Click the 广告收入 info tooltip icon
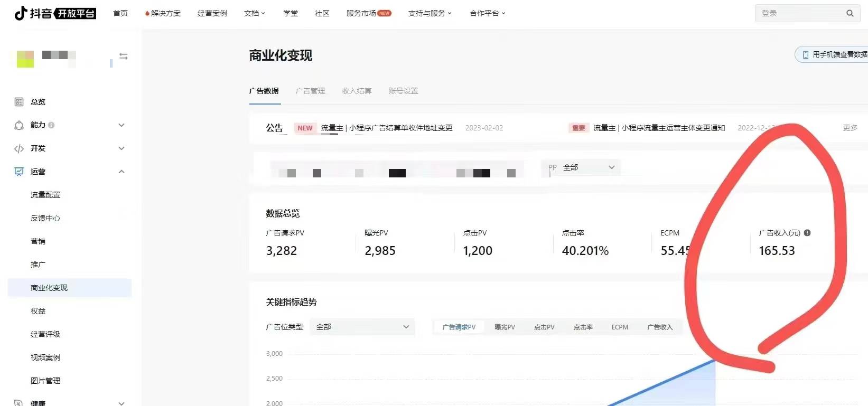This screenshot has height=406, width=868. pyautogui.click(x=807, y=233)
